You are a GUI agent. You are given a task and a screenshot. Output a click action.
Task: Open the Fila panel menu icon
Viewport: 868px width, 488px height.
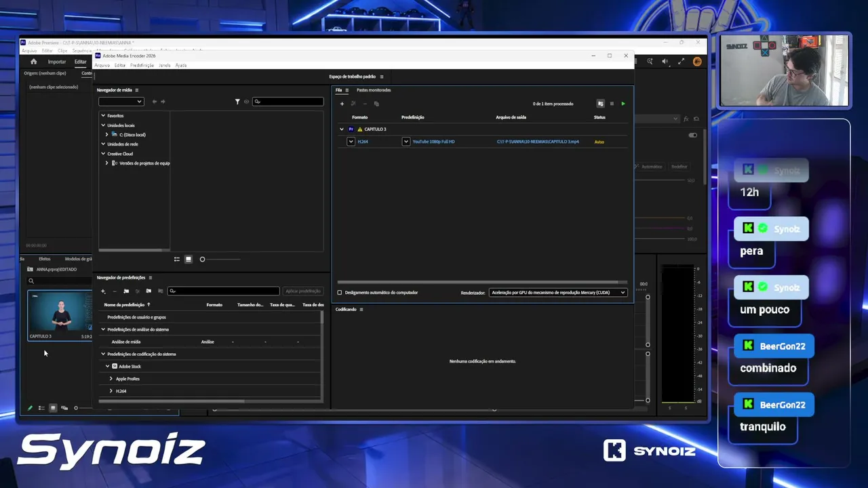[347, 90]
